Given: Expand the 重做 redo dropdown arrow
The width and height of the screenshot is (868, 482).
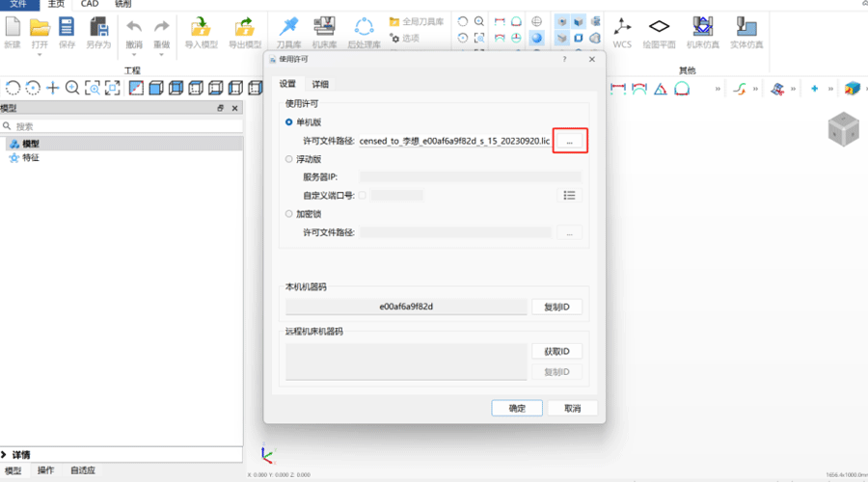Looking at the screenshot, I should click(161, 55).
